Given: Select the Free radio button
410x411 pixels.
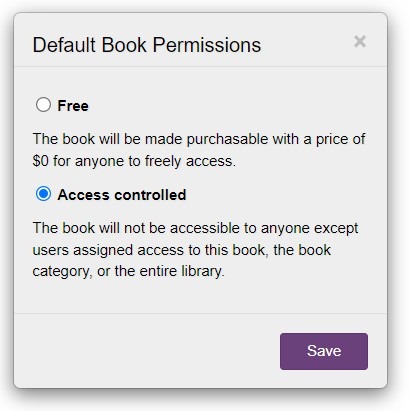Looking at the screenshot, I should (43, 105).
